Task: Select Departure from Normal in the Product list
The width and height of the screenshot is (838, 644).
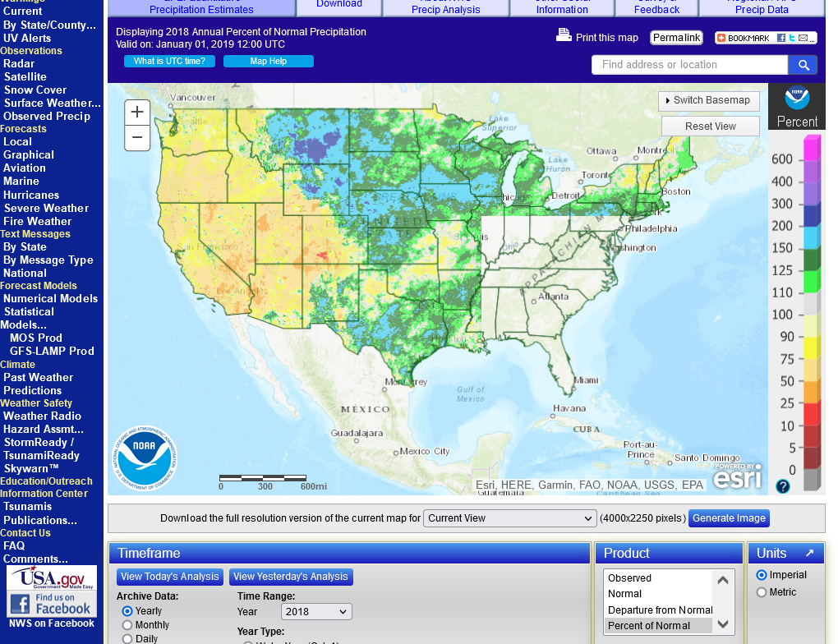Action: tap(658, 609)
